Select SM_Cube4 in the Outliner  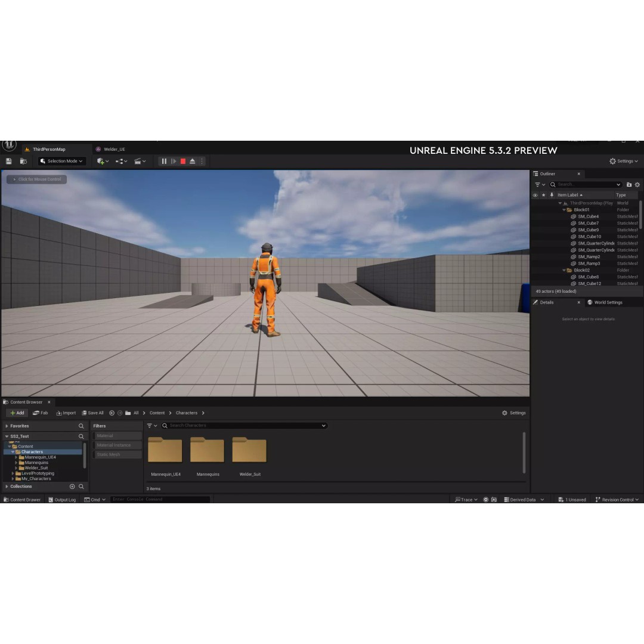point(588,217)
